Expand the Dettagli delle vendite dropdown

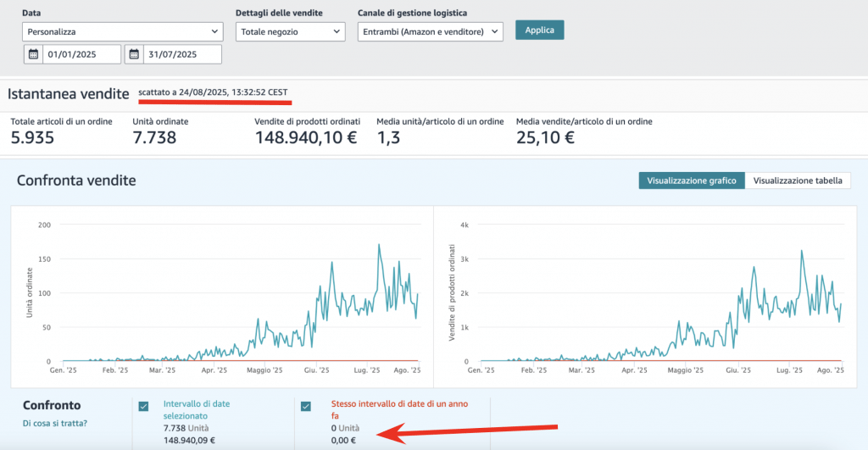point(290,32)
